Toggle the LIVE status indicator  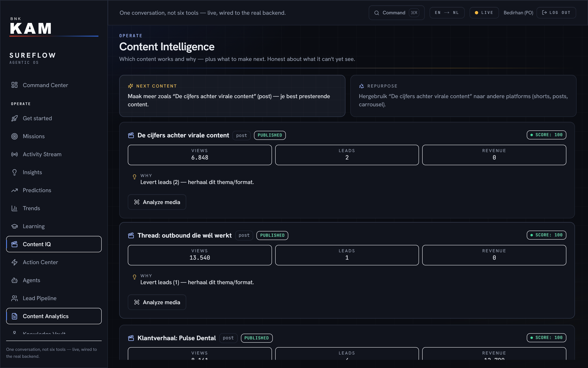[x=484, y=13]
